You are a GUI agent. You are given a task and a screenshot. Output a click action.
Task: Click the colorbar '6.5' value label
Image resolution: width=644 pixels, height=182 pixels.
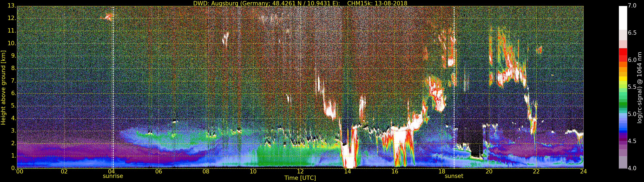click(x=632, y=33)
